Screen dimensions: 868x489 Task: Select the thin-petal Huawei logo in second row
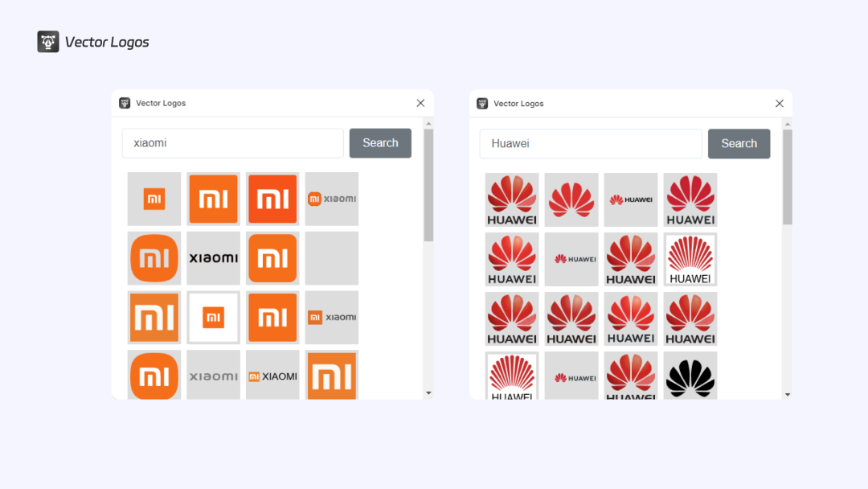click(690, 259)
